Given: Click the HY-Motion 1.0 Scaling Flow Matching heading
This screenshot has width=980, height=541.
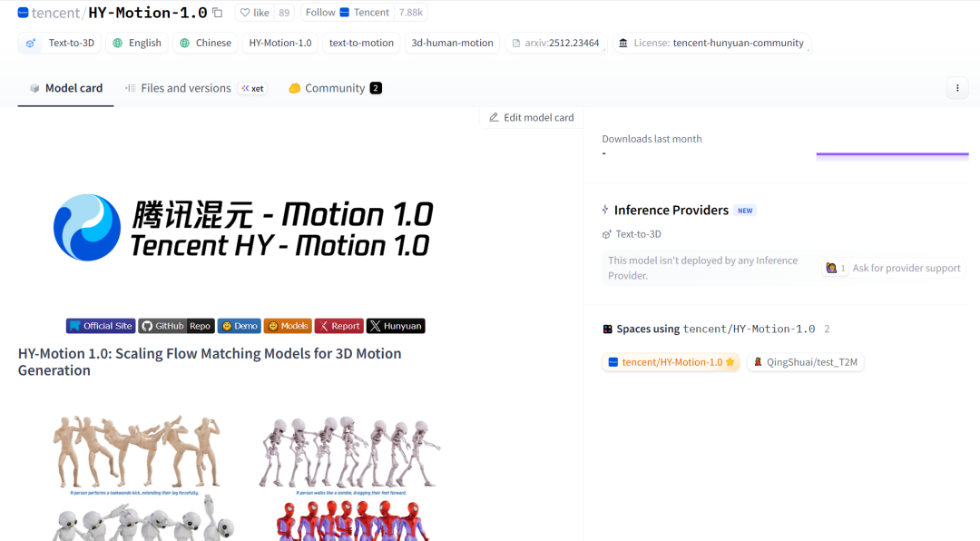Looking at the screenshot, I should (x=210, y=362).
